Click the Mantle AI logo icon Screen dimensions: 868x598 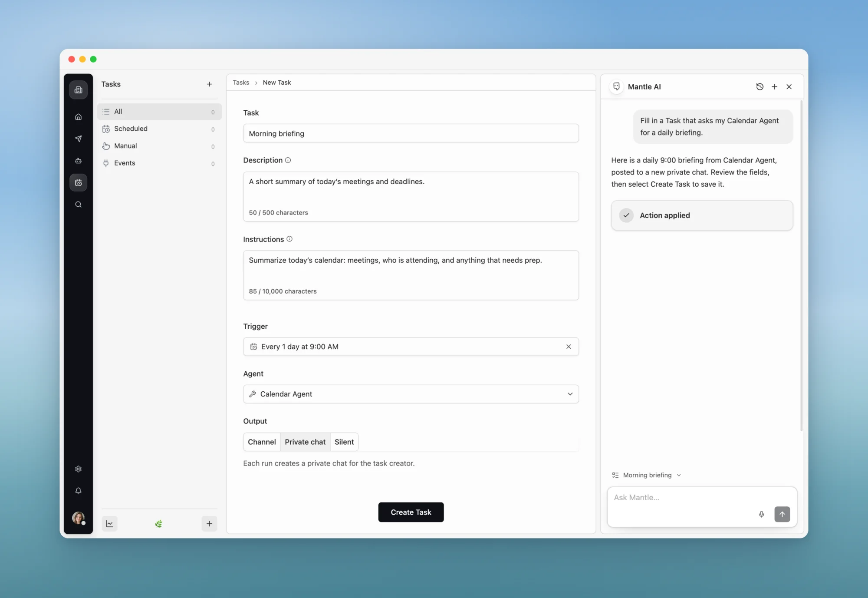tap(616, 86)
